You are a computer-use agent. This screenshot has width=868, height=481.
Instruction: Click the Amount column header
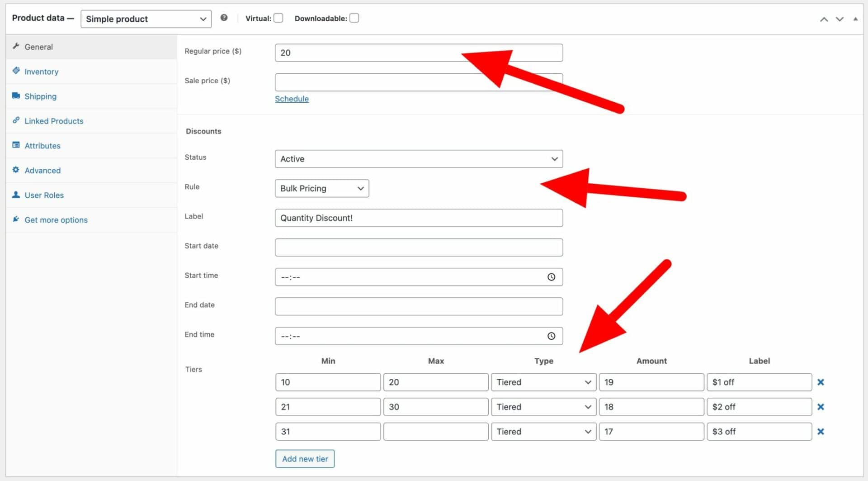tap(651, 361)
